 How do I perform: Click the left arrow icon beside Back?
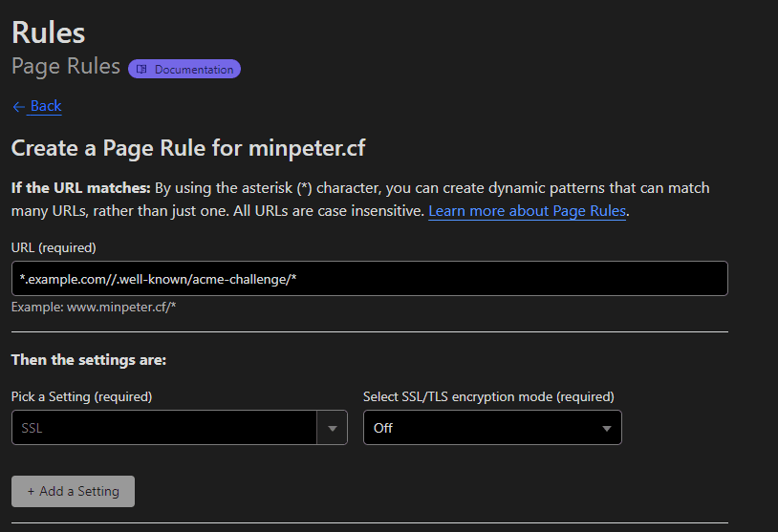[18, 106]
